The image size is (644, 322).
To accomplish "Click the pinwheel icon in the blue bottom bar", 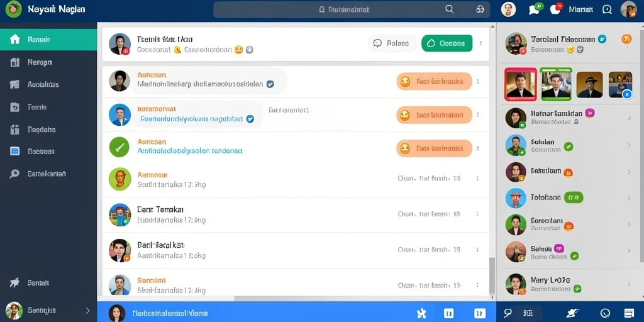I will click(x=421, y=313).
